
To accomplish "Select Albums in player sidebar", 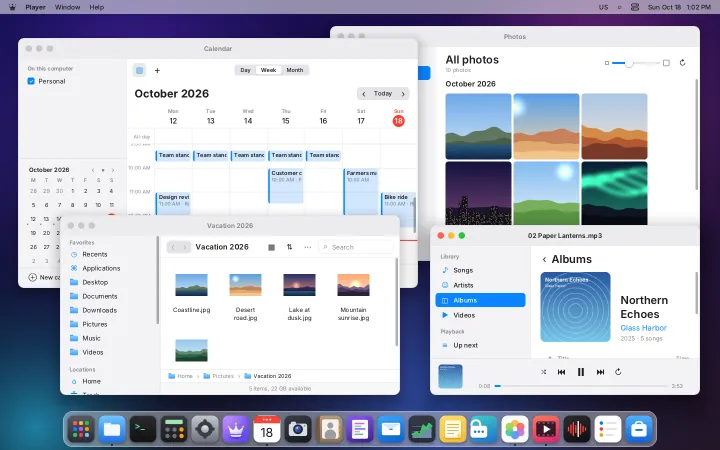I will coord(480,300).
